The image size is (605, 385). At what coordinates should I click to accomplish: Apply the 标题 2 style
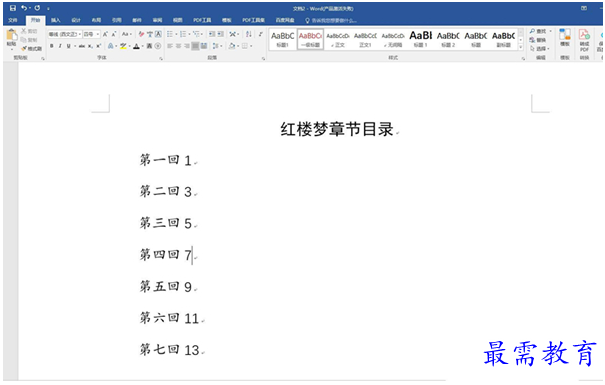tap(448, 39)
